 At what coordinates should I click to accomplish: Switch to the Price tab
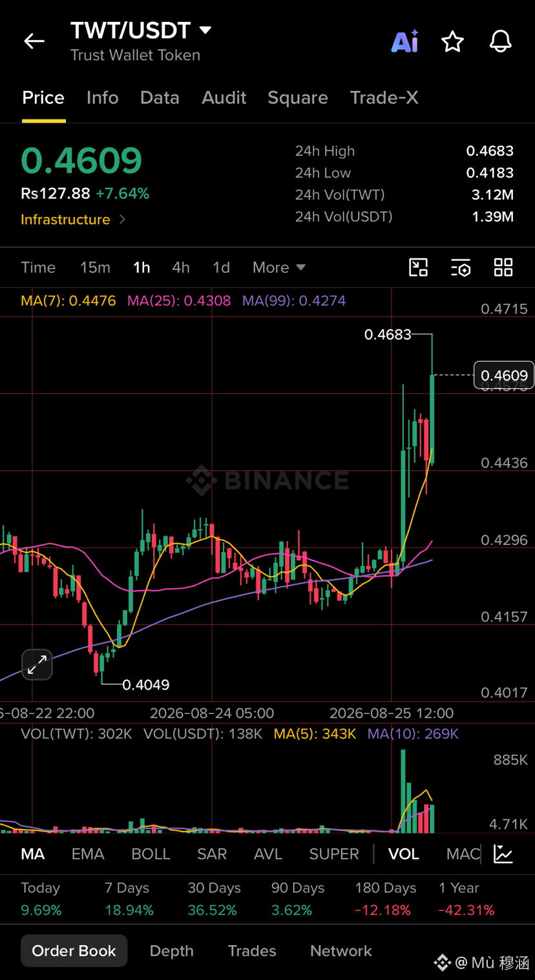[43, 97]
